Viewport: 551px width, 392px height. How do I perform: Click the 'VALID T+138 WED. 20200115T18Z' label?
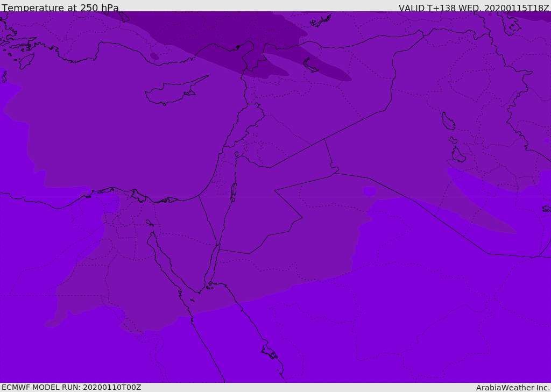474,8
